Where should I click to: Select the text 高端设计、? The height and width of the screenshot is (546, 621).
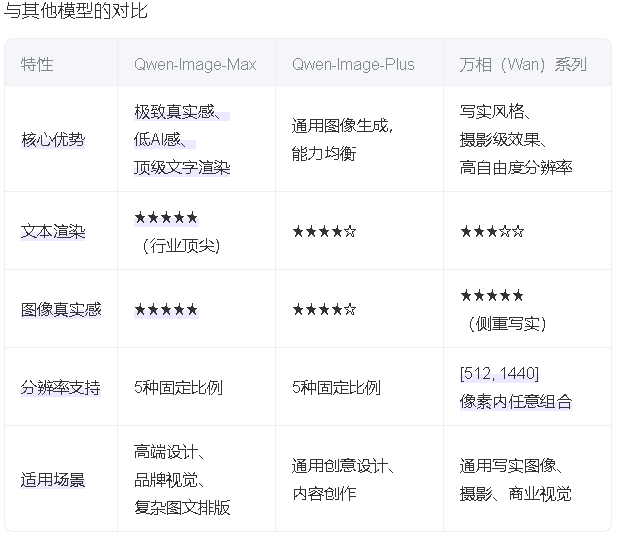click(169, 452)
